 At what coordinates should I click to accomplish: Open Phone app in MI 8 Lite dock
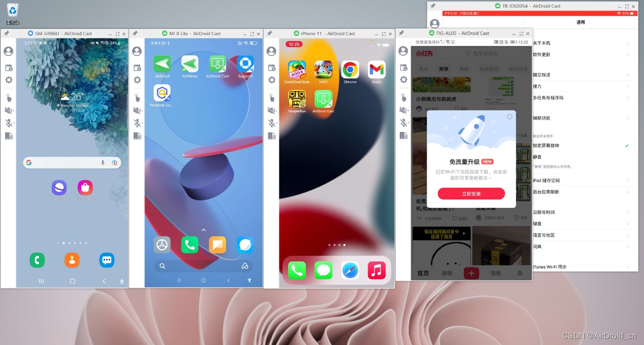[x=189, y=245]
